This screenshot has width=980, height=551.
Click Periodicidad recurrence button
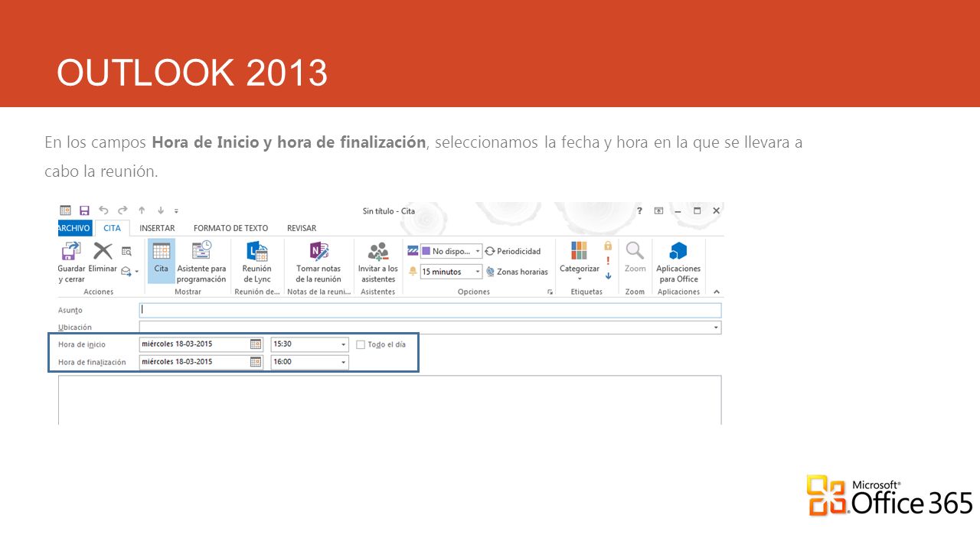pyautogui.click(x=513, y=251)
